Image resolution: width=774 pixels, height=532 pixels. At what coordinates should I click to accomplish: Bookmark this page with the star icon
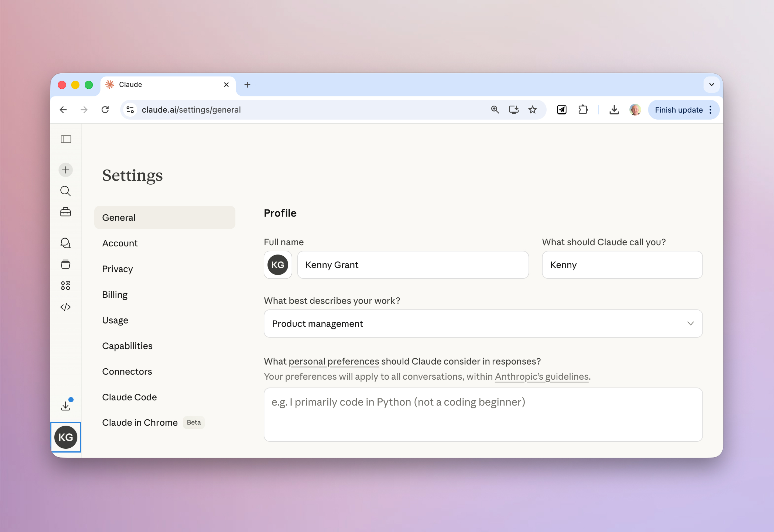click(x=532, y=109)
